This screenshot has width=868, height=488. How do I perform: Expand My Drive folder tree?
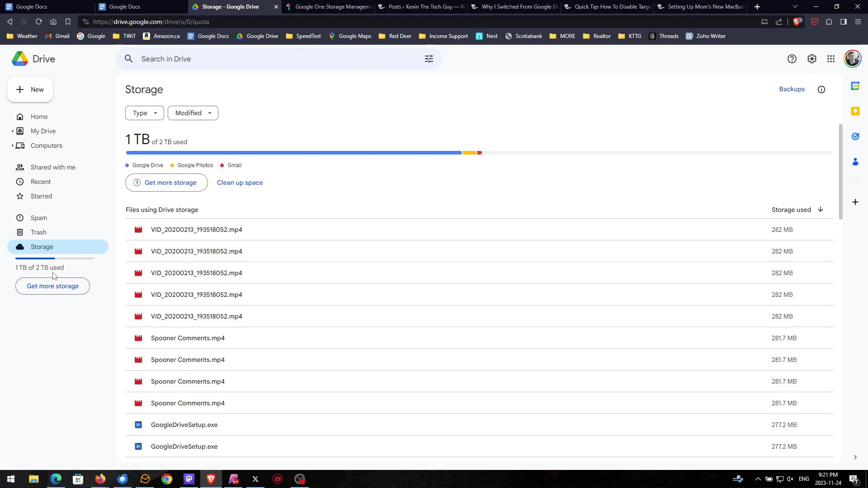(12, 131)
